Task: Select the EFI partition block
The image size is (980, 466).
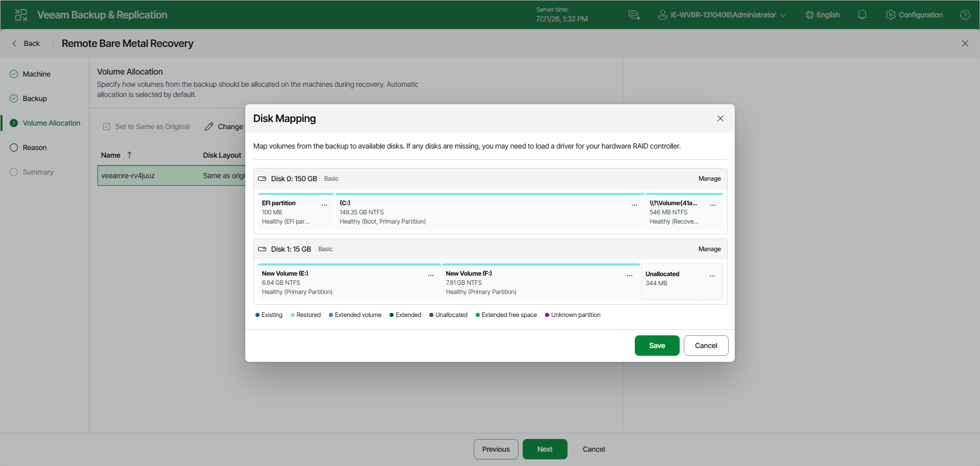Action: pos(296,212)
